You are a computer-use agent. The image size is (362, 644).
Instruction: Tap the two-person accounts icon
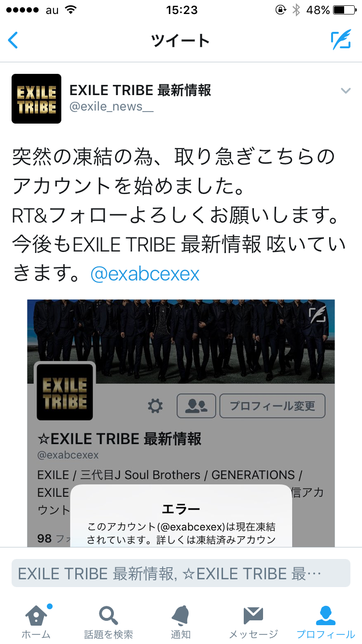pos(196,406)
